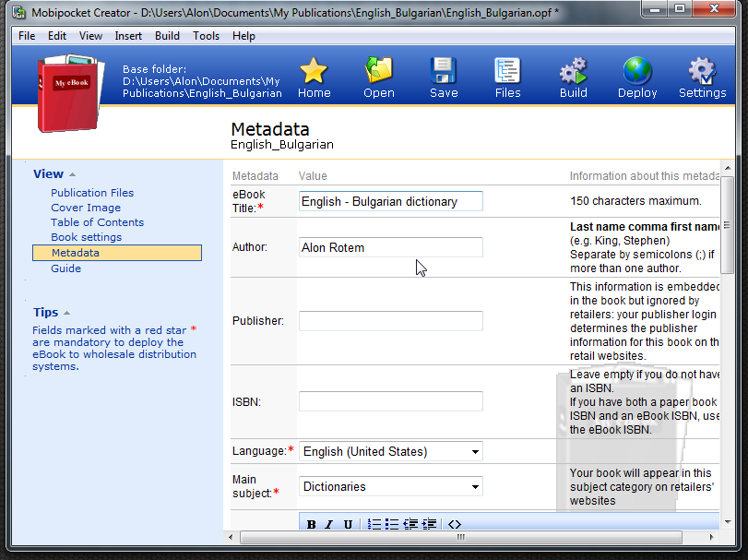Open the Build menu
The width and height of the screenshot is (748, 560).
pos(167,36)
